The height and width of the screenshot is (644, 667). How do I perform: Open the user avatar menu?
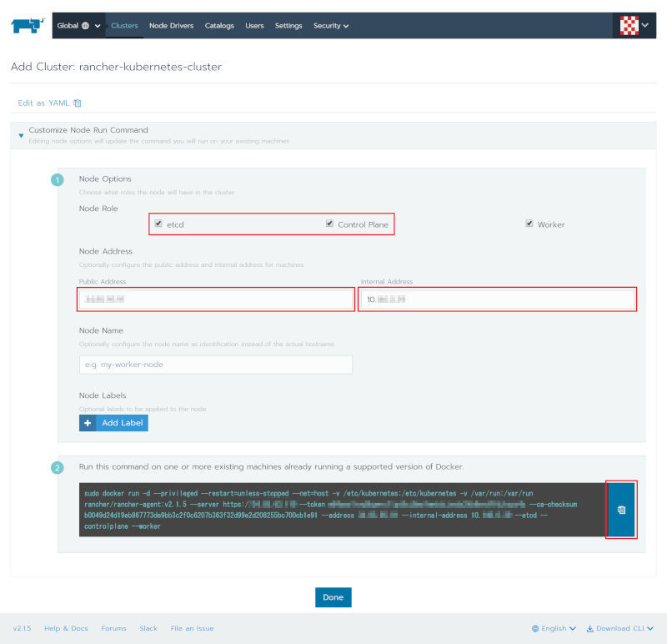[x=634, y=26]
